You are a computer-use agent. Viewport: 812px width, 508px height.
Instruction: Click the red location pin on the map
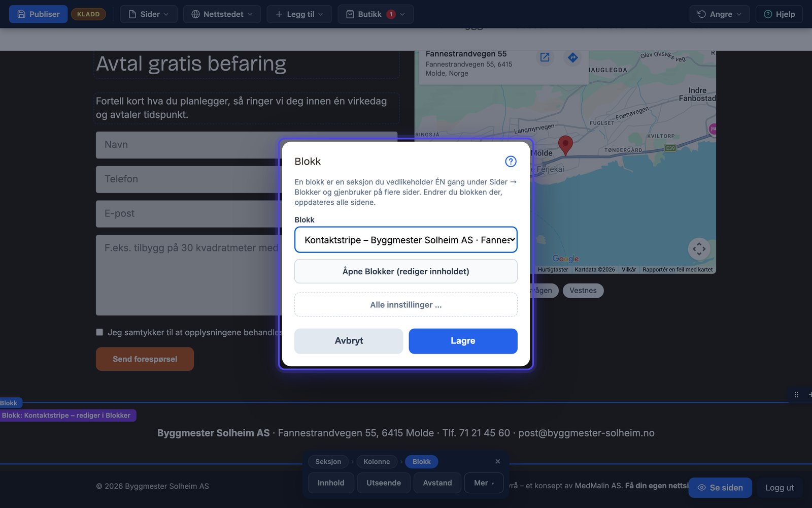565,145
